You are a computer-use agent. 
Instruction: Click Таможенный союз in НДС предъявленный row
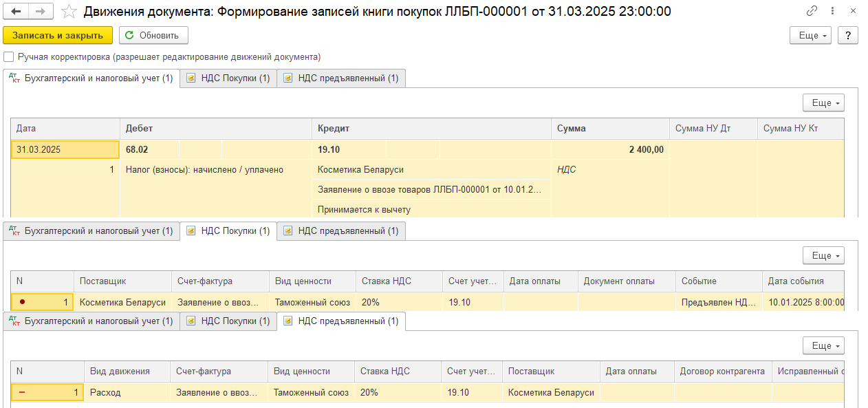coord(312,392)
